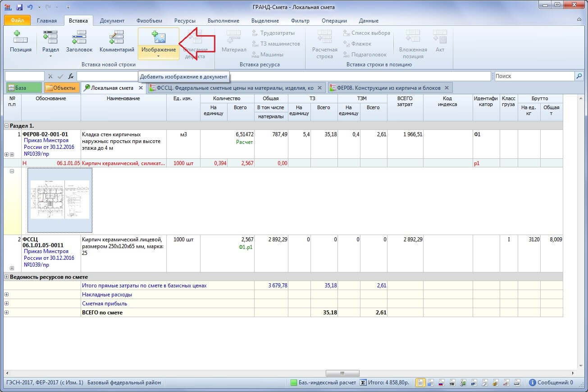Switch to the Объекты document tab
This screenshot has height=392, width=588.
pyautogui.click(x=61, y=88)
